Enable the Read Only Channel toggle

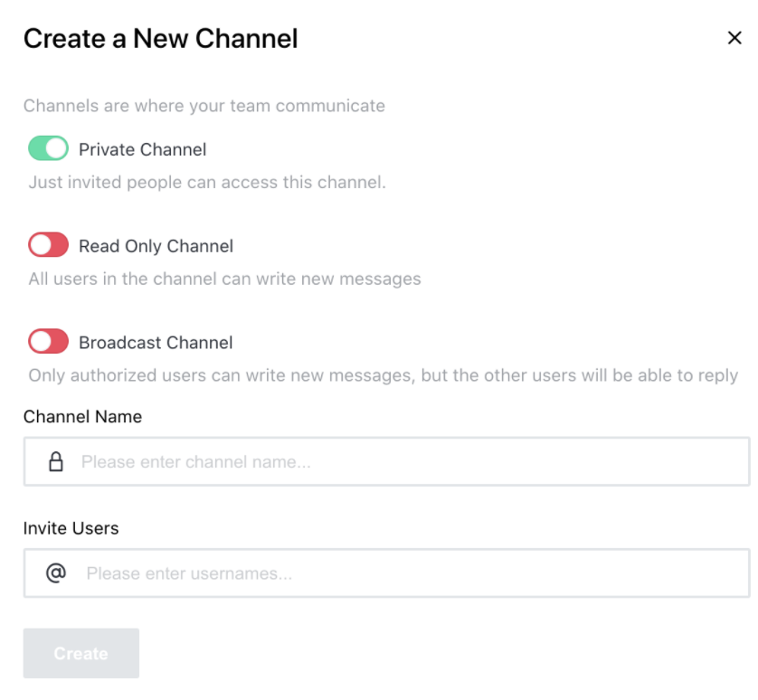click(48, 245)
